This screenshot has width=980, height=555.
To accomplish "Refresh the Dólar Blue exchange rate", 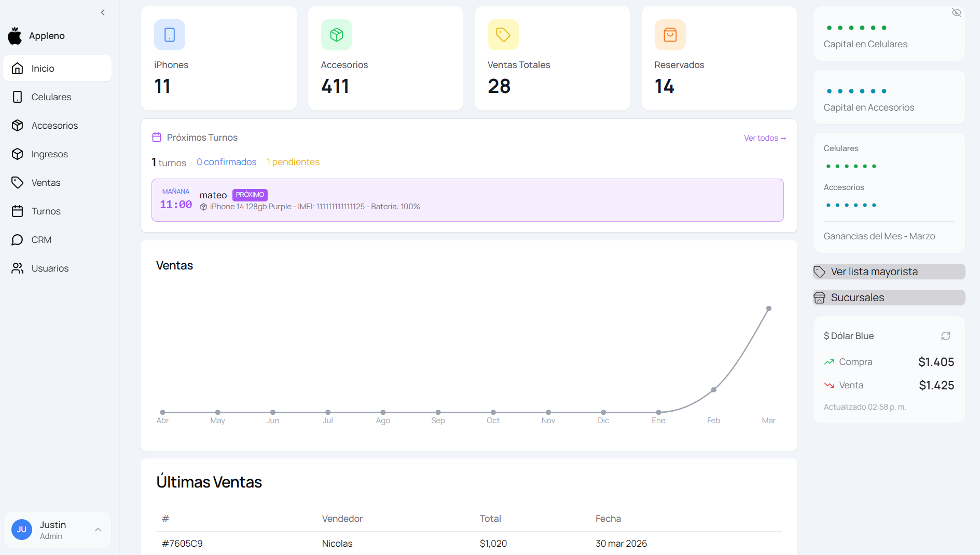I will pos(945,336).
